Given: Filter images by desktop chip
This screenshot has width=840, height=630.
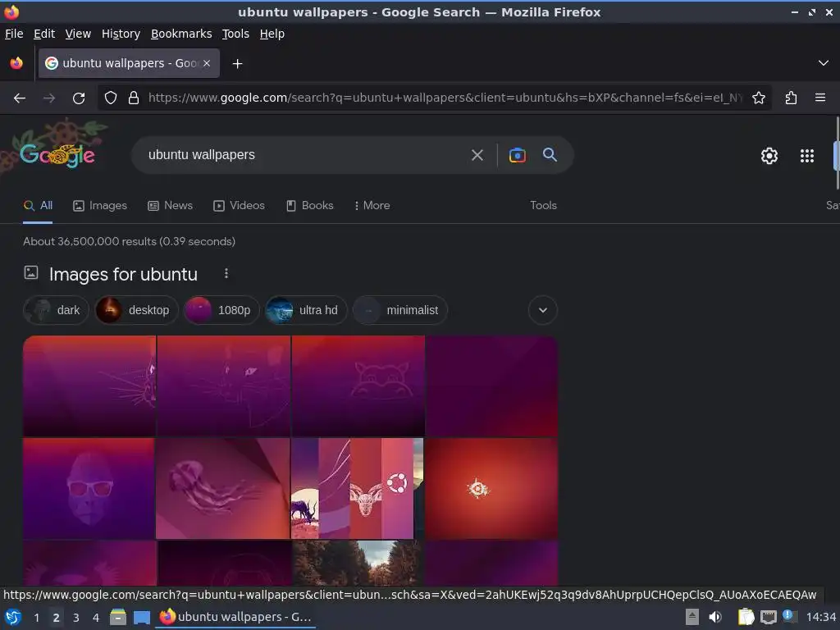Looking at the screenshot, I should (136, 310).
